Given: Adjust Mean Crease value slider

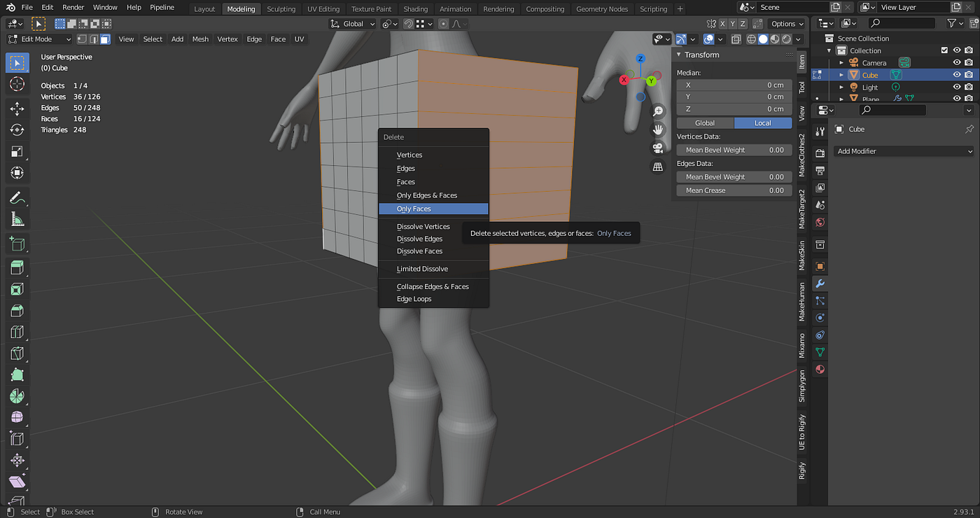Looking at the screenshot, I should (x=734, y=190).
